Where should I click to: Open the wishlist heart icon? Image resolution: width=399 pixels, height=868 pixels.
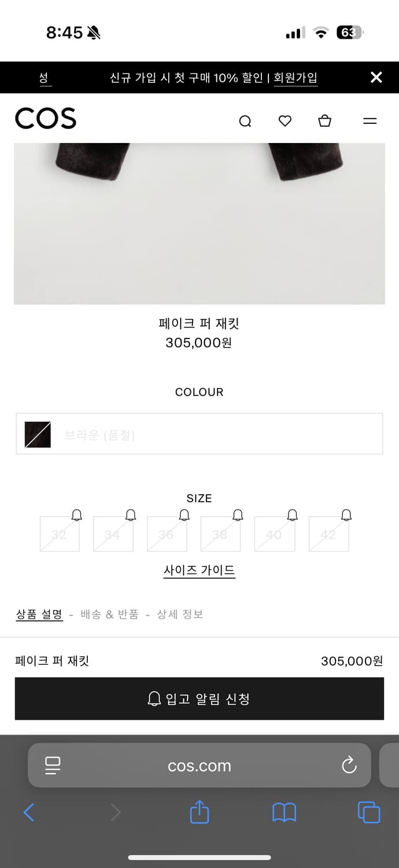(x=285, y=121)
